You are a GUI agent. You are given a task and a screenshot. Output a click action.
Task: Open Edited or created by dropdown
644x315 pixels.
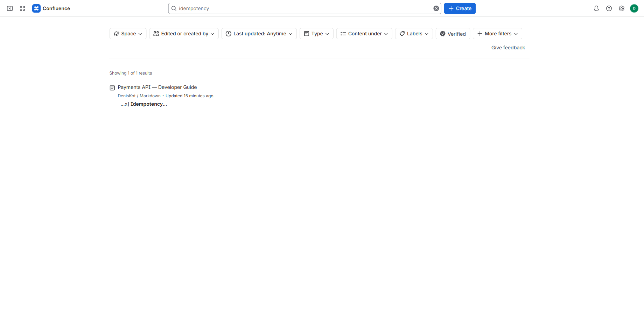point(184,34)
